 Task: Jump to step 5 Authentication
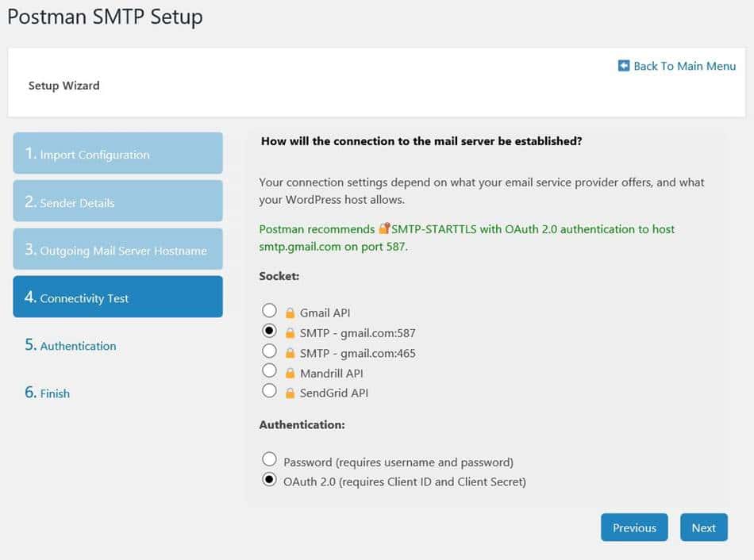pos(78,346)
